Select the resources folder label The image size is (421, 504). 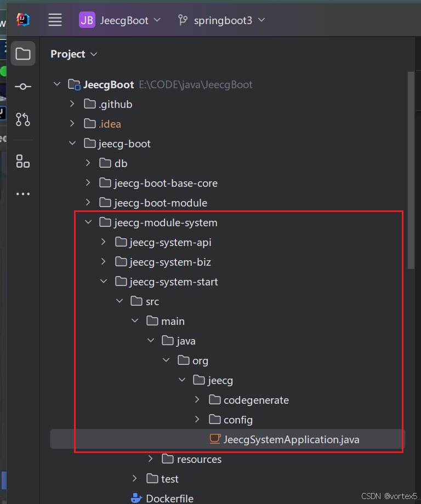[x=199, y=460]
